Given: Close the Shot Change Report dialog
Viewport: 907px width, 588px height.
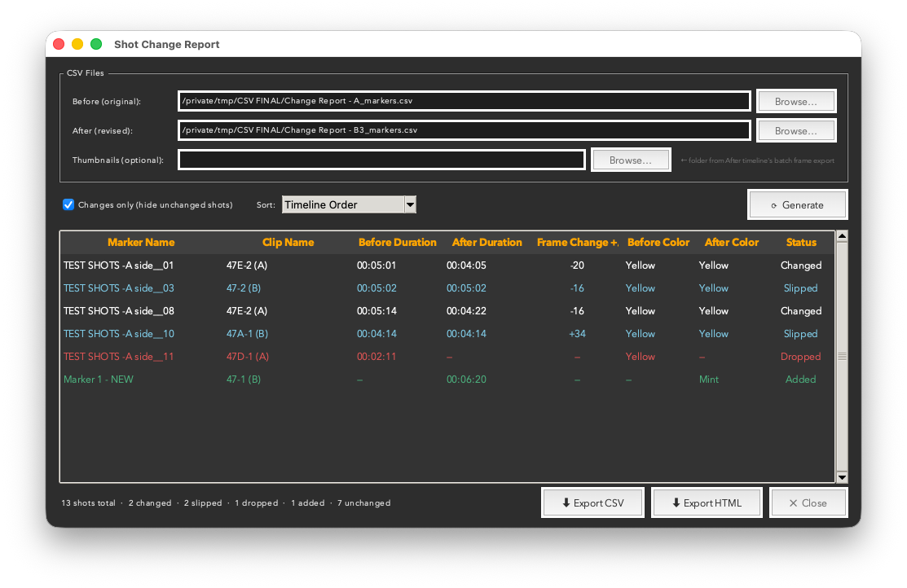Looking at the screenshot, I should 808,503.
